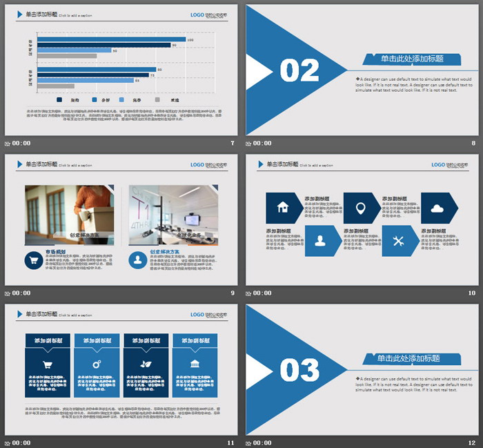Select the cloud icon on slide 10
This screenshot has height=448, width=483.
click(x=437, y=207)
